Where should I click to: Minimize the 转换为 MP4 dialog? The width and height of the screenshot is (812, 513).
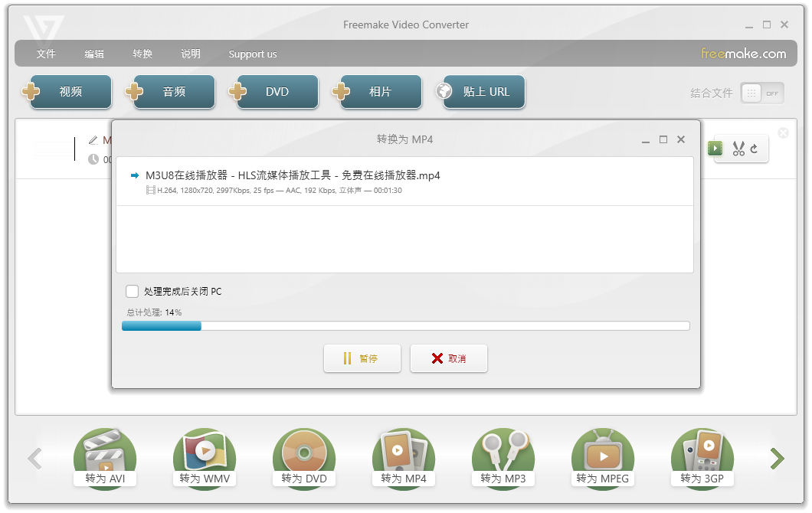point(645,140)
